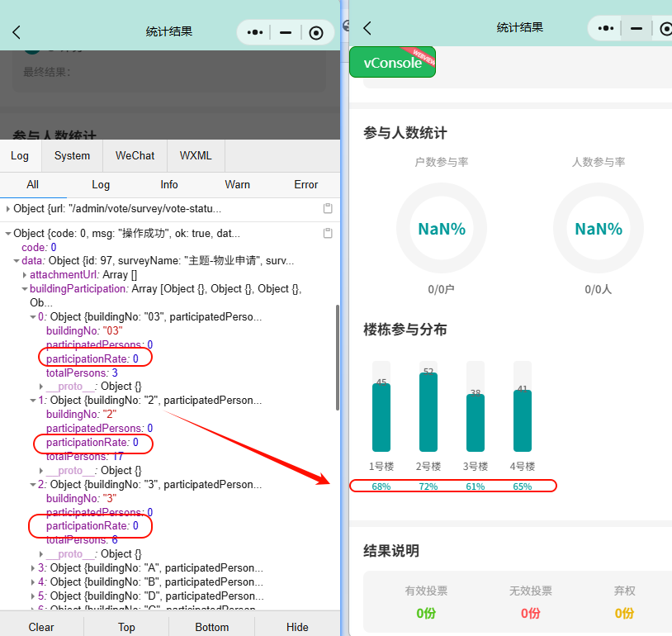Image resolution: width=672 pixels, height=636 pixels.
Task: Go back using the right panel's back arrow
Action: coord(367,28)
